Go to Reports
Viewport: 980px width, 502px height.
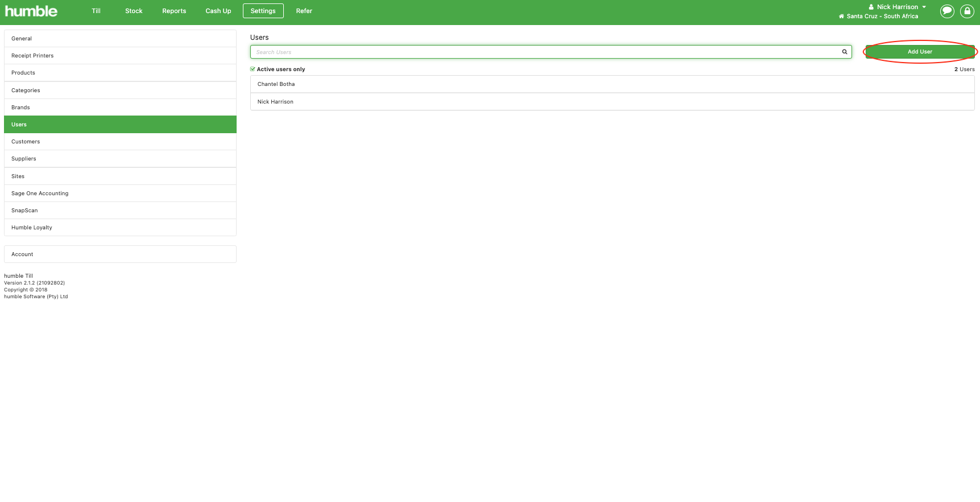[174, 11]
